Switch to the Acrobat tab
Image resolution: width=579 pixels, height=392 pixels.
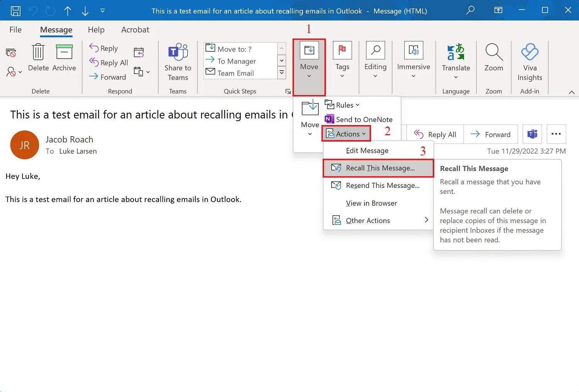coord(135,29)
